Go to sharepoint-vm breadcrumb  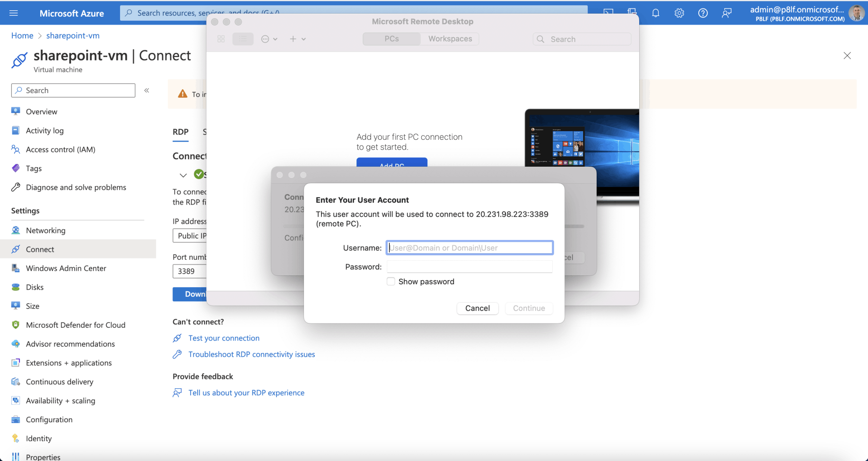73,35
